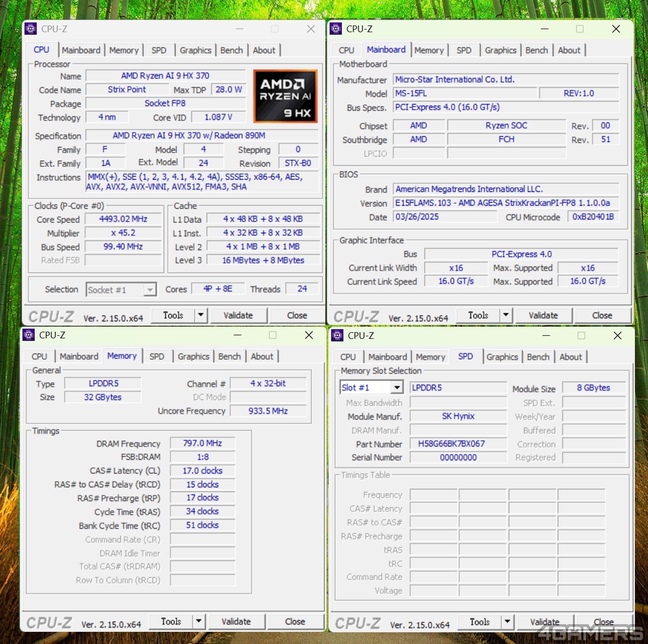
Task: Click Validate in Memory window
Action: [x=236, y=621]
